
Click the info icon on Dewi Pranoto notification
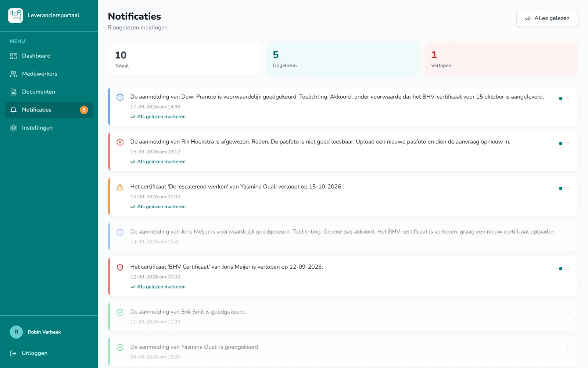tap(120, 98)
